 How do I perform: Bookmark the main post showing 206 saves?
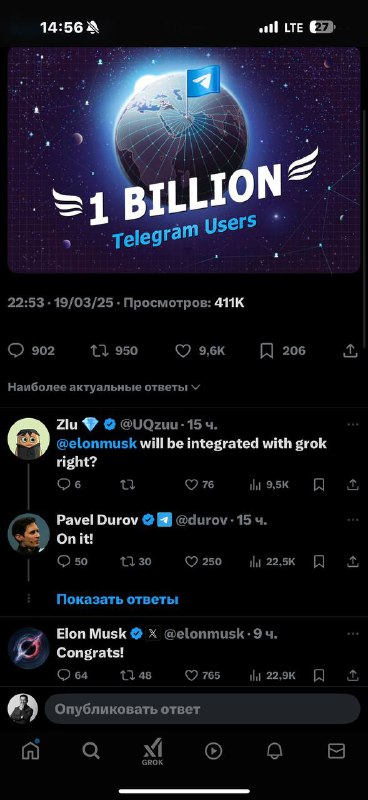[283, 351]
